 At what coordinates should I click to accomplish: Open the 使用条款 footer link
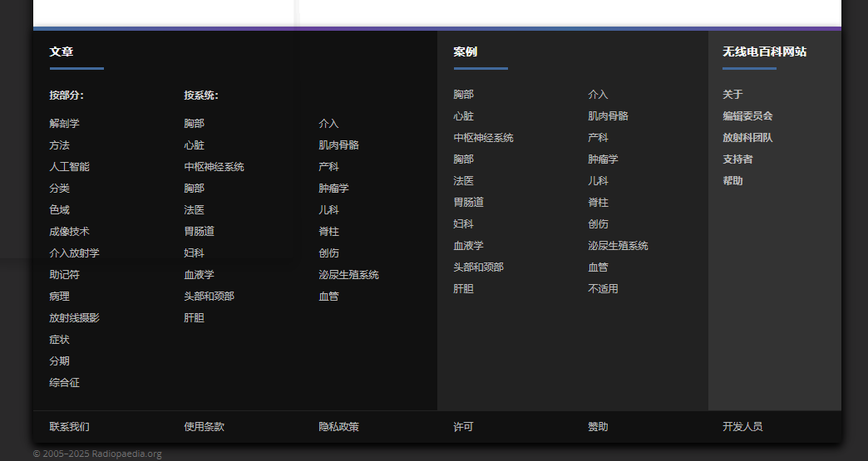click(x=205, y=426)
